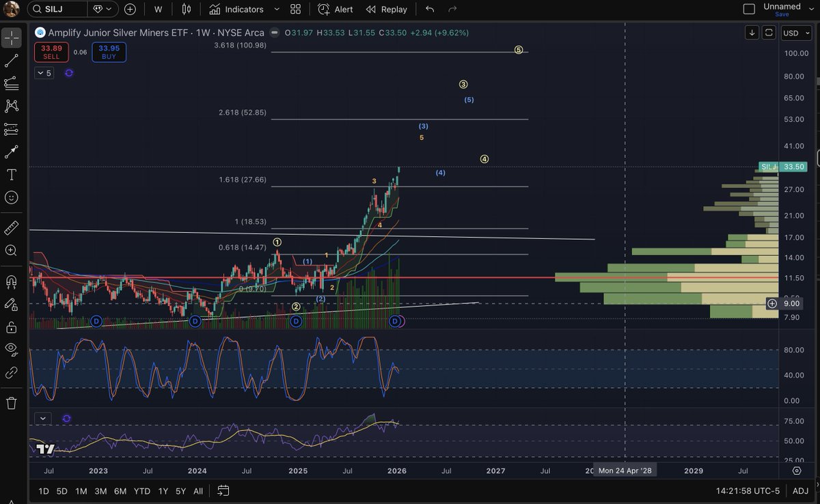The height and width of the screenshot is (504, 820).
Task: Click the 3.618 (100.98) Fibonacci level label
Action: (x=240, y=45)
